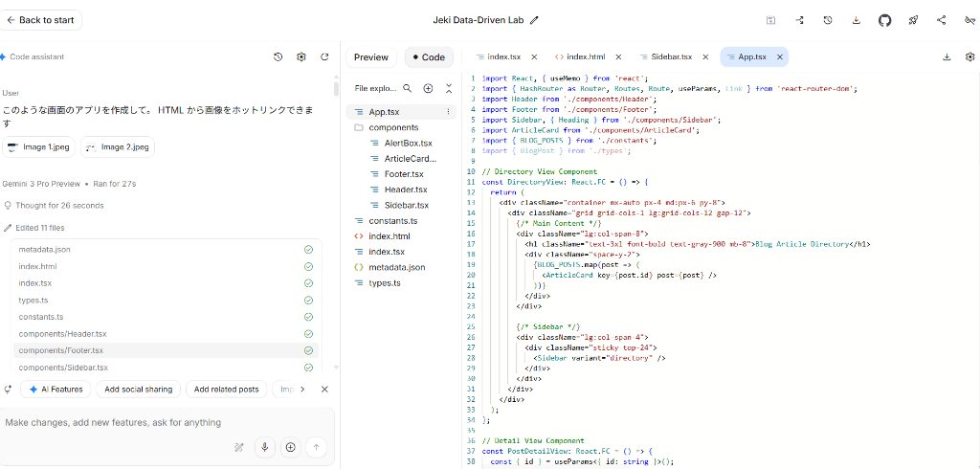
Task: Open code assistant settings gear
Action: (x=301, y=57)
